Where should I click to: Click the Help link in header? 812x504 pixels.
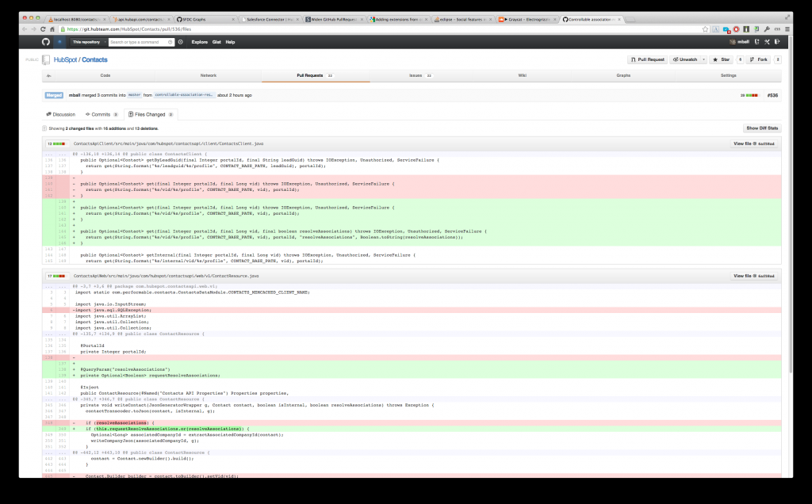(x=230, y=42)
